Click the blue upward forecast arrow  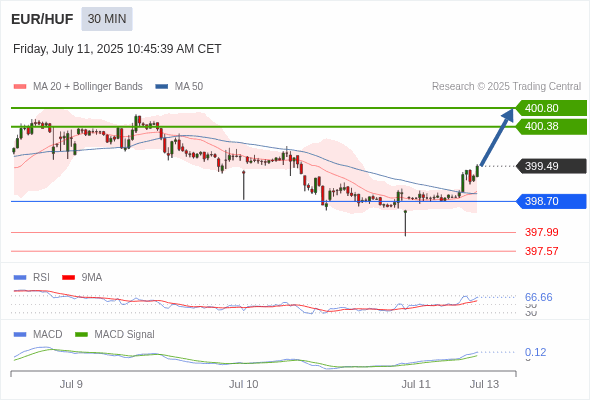(497, 137)
